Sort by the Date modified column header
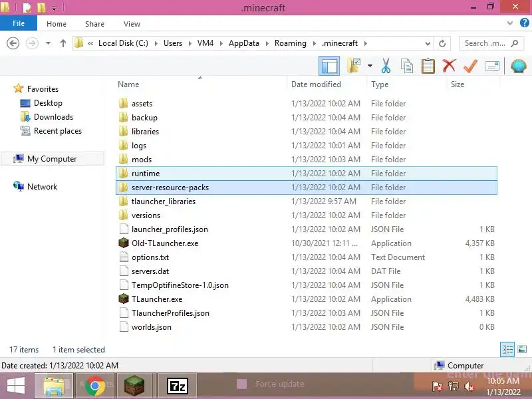Image resolution: width=532 pixels, height=399 pixels. [316, 84]
